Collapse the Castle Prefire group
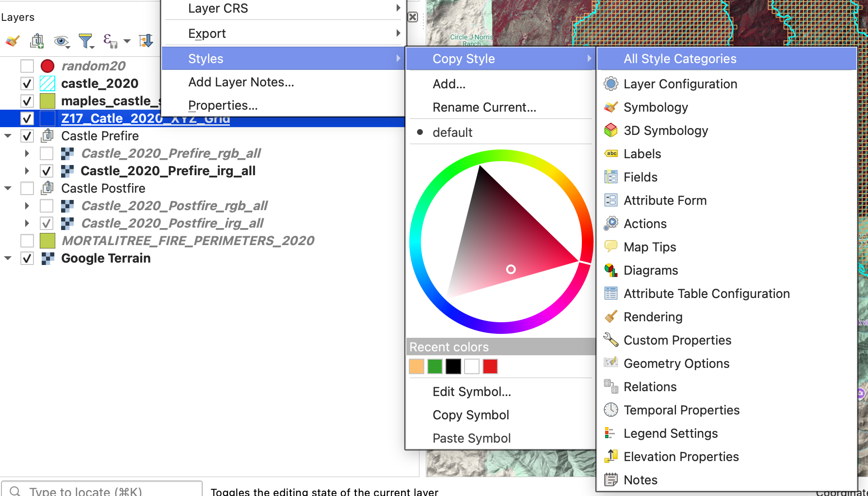 (x=8, y=136)
